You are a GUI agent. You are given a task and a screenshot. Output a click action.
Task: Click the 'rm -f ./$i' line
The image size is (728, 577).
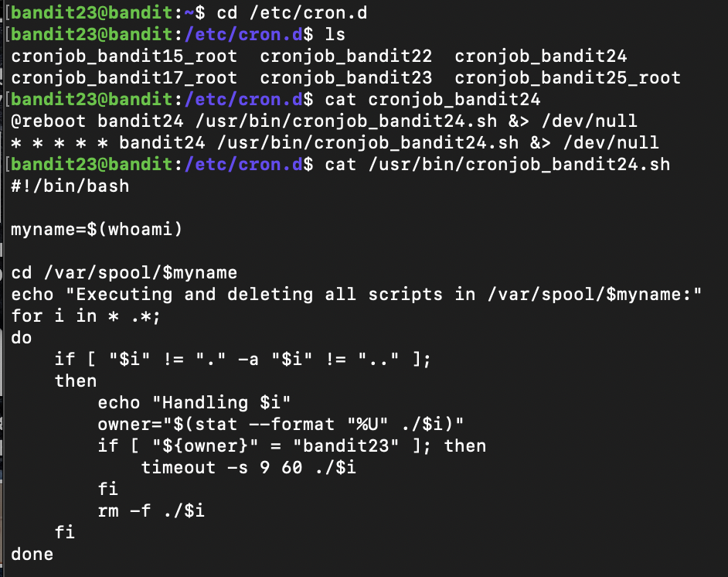pyautogui.click(x=151, y=511)
